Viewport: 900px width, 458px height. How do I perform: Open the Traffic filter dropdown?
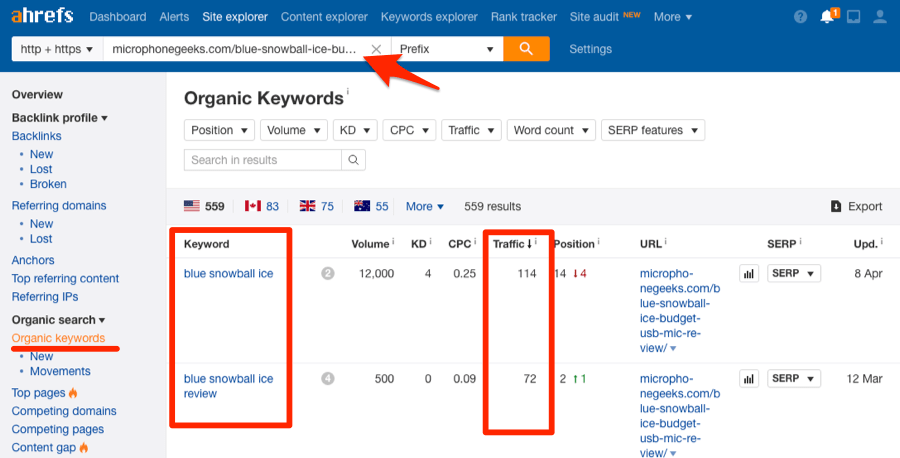tap(471, 130)
